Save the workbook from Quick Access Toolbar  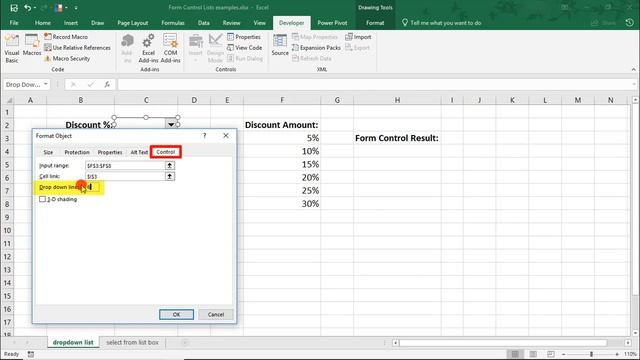(14, 8)
